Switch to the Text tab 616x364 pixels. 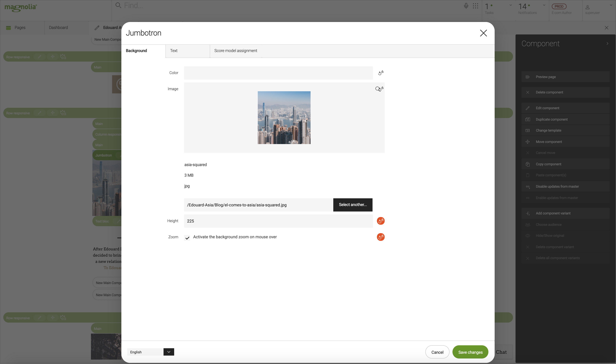point(174,51)
